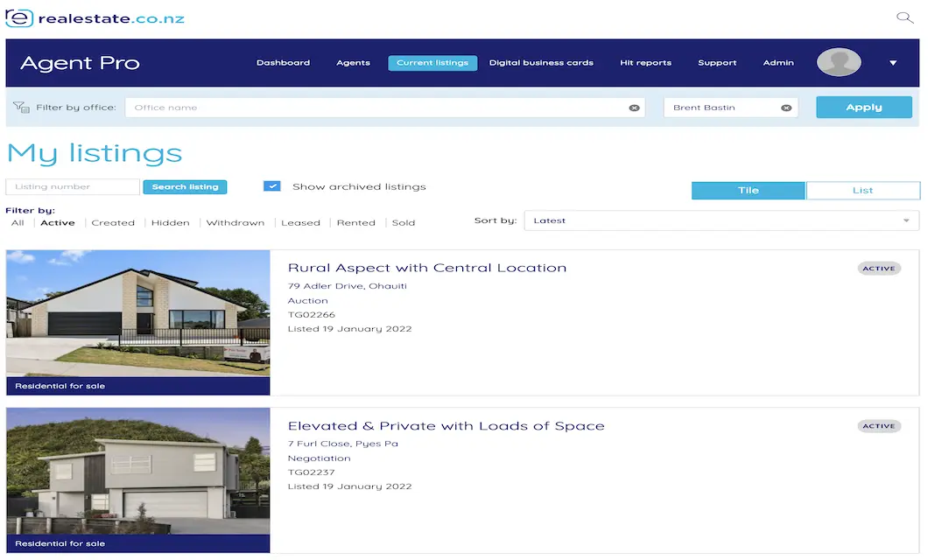The height and width of the screenshot is (560, 928).
Task: Click the Brent Bastin agent field
Action: pos(730,108)
